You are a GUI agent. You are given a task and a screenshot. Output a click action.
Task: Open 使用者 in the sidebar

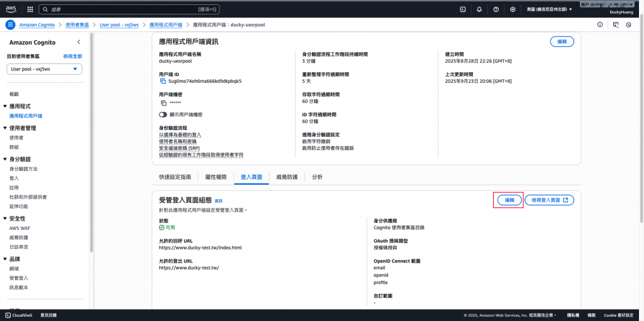pyautogui.click(x=16, y=138)
